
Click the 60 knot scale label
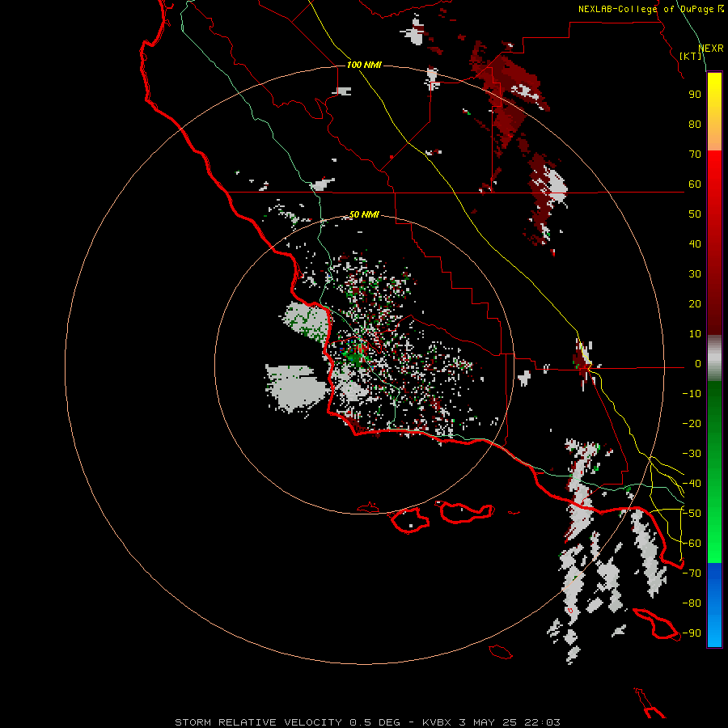[x=695, y=184]
